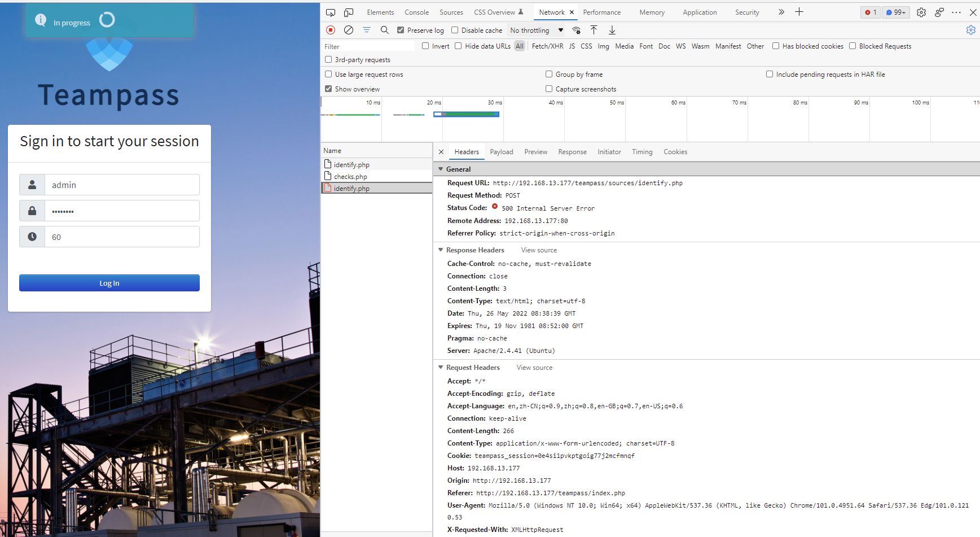Open the Console panel tab
The width and height of the screenshot is (980, 537).
416,12
